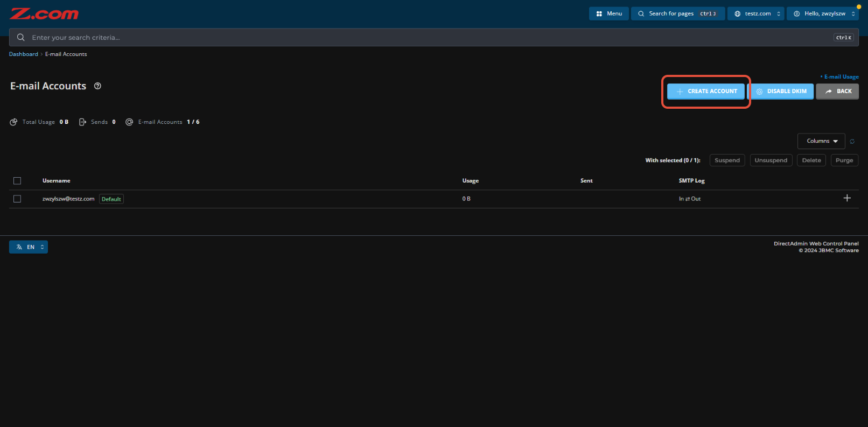Image resolution: width=868 pixels, height=427 pixels.
Task: Open the E-mail Usage link
Action: point(840,76)
